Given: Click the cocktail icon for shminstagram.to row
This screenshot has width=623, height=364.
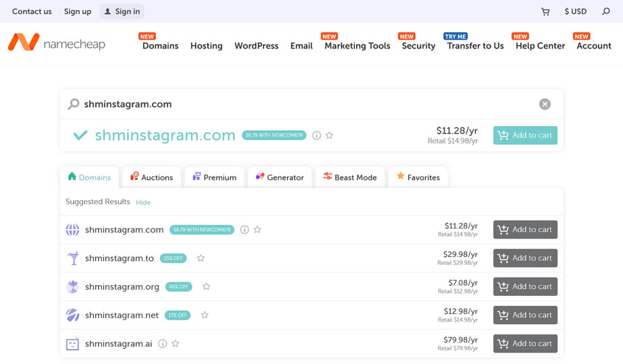Looking at the screenshot, I should click(73, 258).
